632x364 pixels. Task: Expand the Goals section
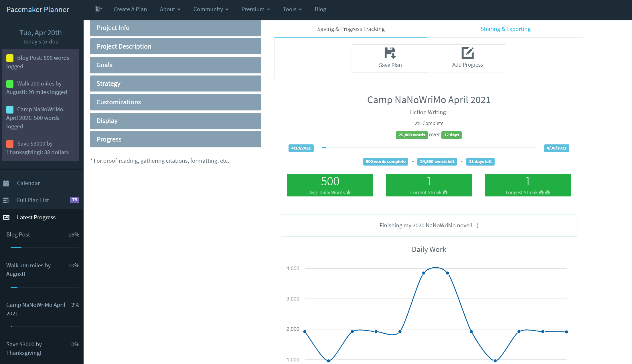pos(175,65)
